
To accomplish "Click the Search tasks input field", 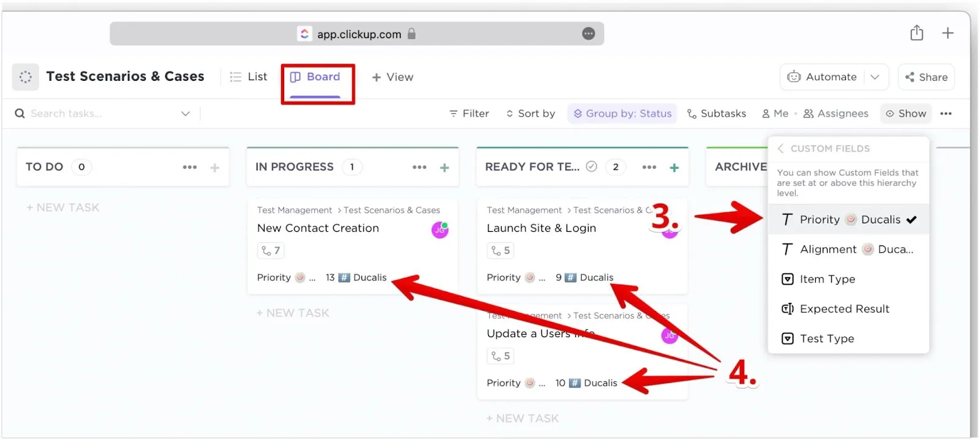I will 98,114.
